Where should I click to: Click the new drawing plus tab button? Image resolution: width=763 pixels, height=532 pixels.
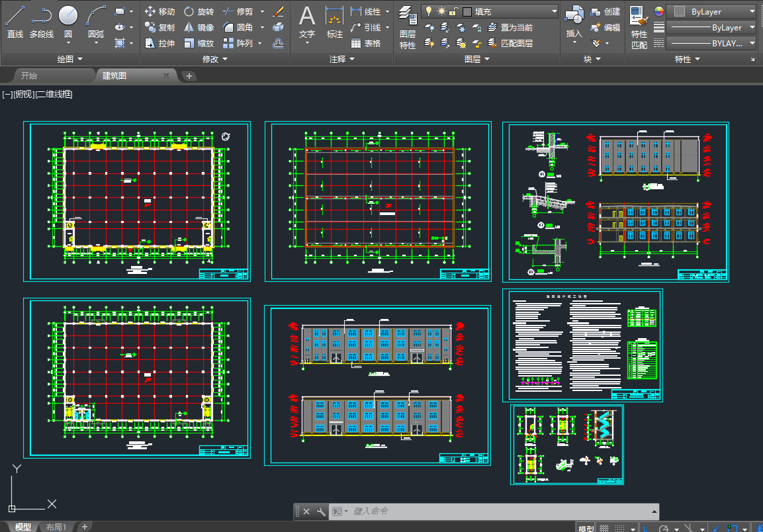point(189,76)
